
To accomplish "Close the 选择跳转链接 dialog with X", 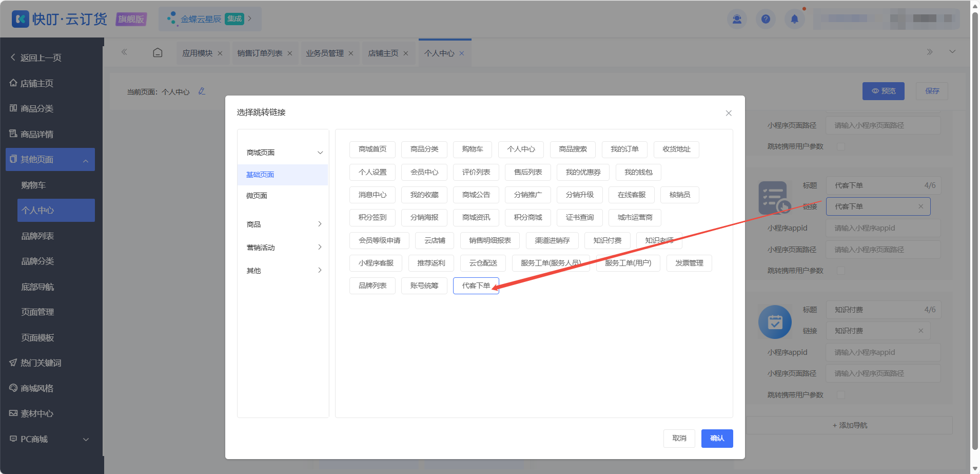I will coord(729,113).
